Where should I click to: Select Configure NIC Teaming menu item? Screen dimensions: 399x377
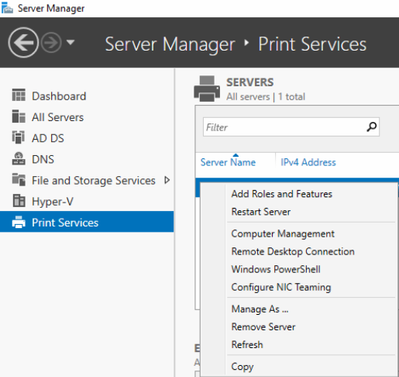281,287
